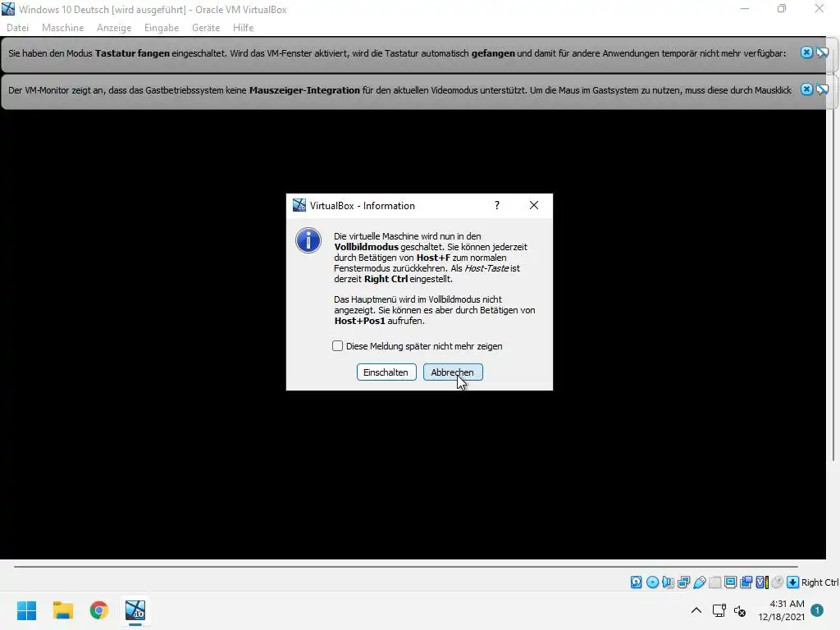Restore down the VirtualBox VM window
The width and height of the screenshot is (840, 630).
click(782, 9)
